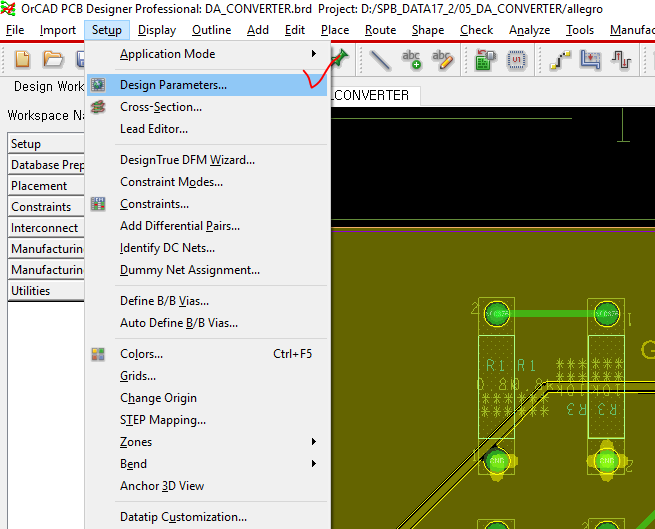Choose Add Differential Pairs...
Viewport: 655px width, 529px height.
click(x=207, y=226)
